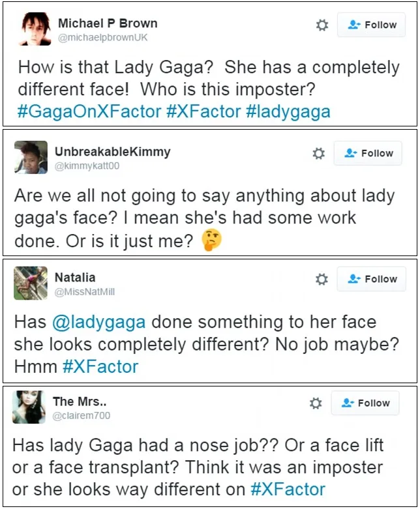
Task: Follow The Mrs..
Action: [x=365, y=403]
